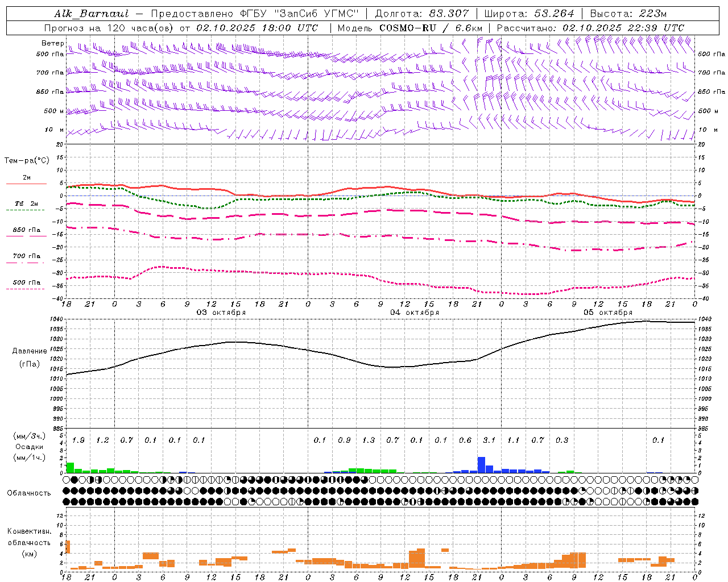Click the 'Облачность' cloud cover label
The height and width of the screenshot is (582, 728).
(x=29, y=493)
